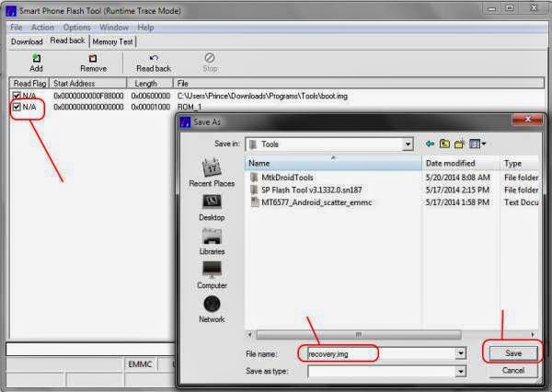Image resolution: width=552 pixels, height=392 pixels.
Task: Click the scroll left arrow in file list
Action: pyautogui.click(x=249, y=334)
